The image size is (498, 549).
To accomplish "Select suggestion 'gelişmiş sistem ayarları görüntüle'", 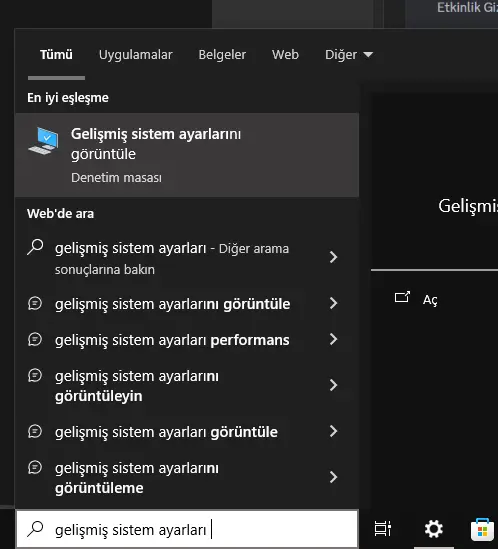I will [x=187, y=431].
